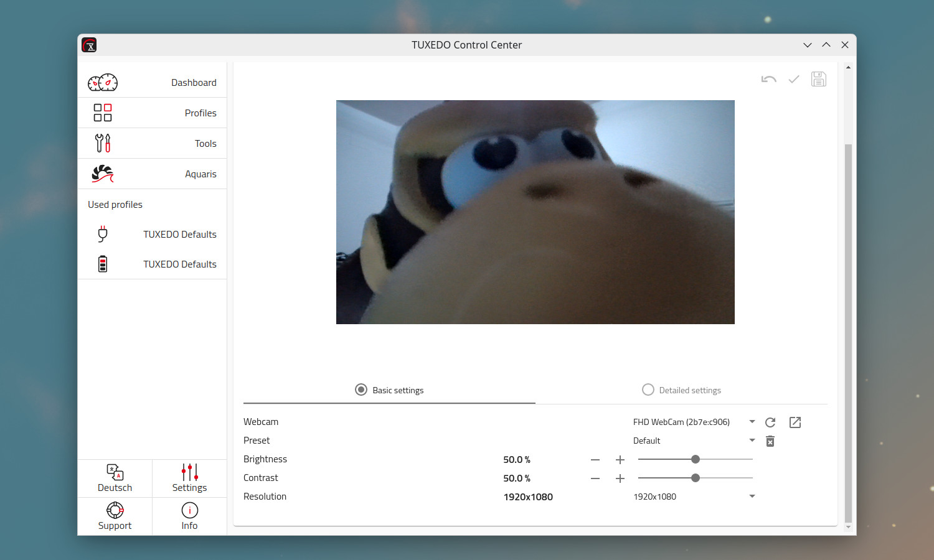934x560 pixels.
Task: Reload the webcam list with refresh icon
Action: coord(770,422)
